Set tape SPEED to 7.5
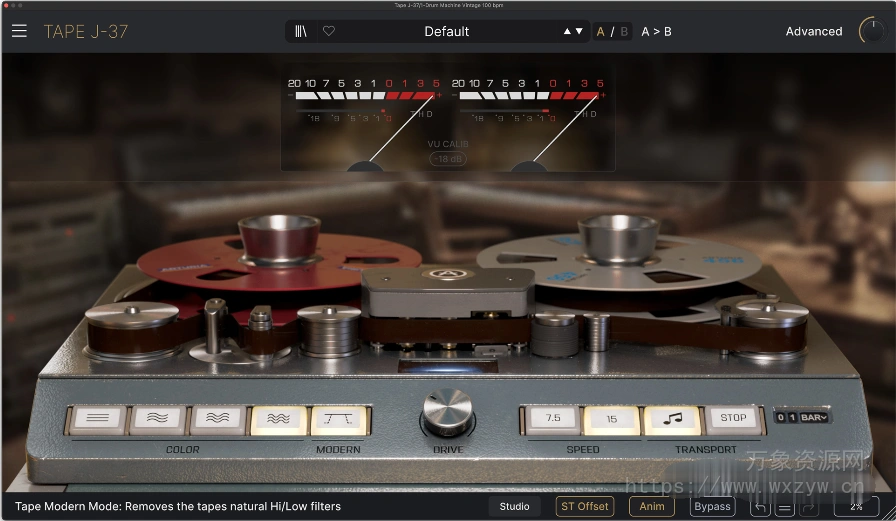 click(553, 419)
